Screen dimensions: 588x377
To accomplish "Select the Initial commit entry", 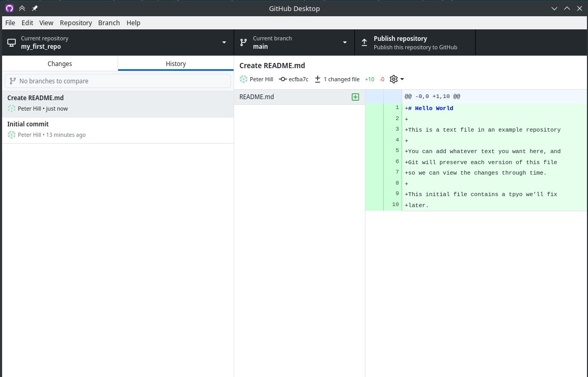I will click(118, 130).
